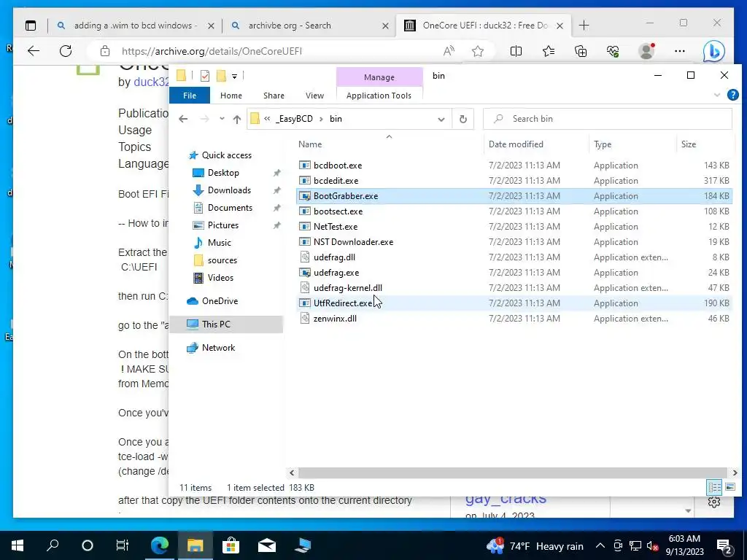Open Edge Collections icon
This screenshot has width=747, height=560.
[x=581, y=51]
